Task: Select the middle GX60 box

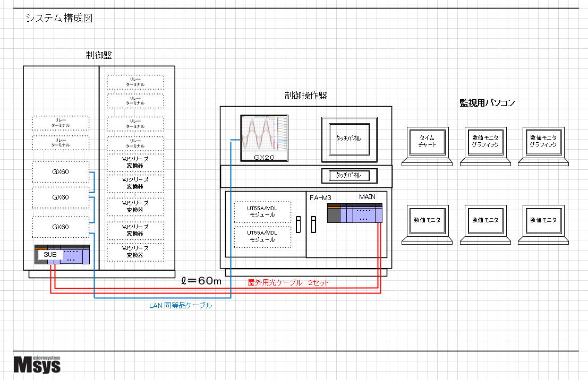Action: 61,197
